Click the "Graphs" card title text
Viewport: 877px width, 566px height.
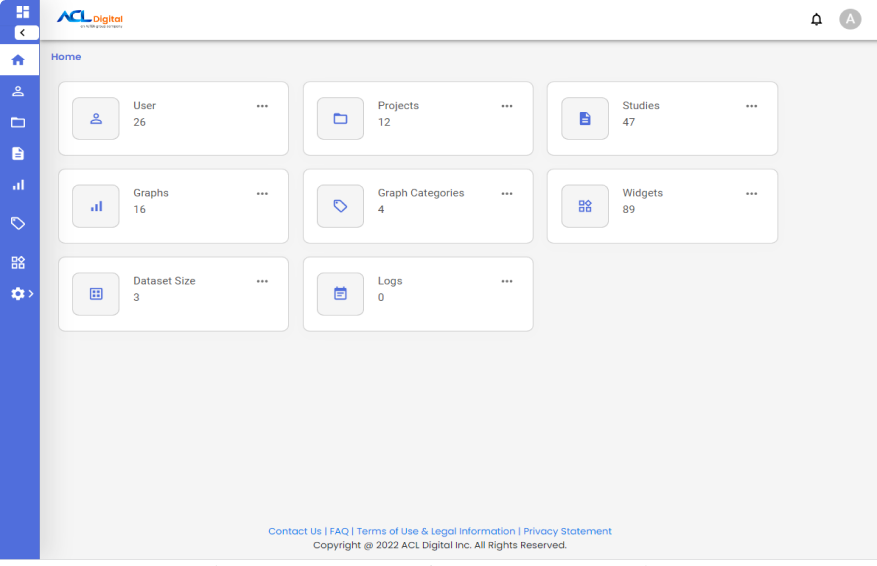pyautogui.click(x=151, y=193)
